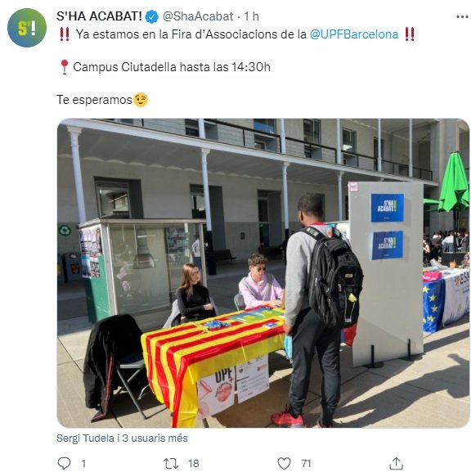476x472 pixels.
Task: Click the like count 71
Action: pyautogui.click(x=307, y=464)
